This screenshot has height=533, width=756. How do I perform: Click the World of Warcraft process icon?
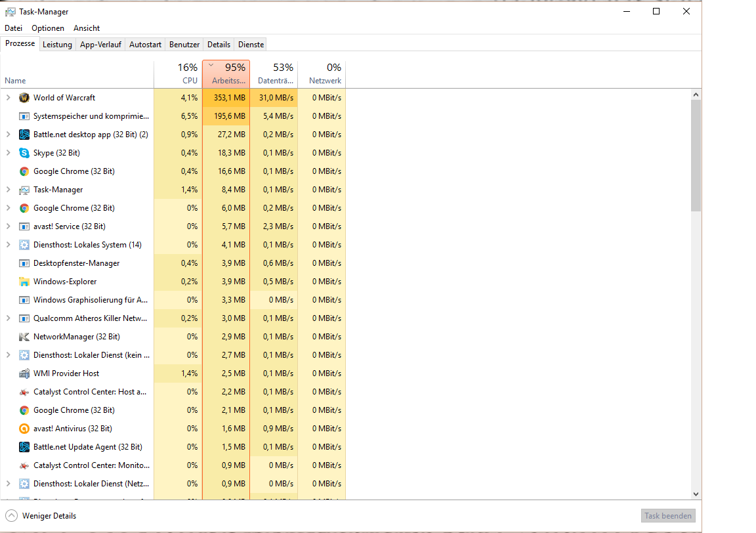click(x=24, y=98)
